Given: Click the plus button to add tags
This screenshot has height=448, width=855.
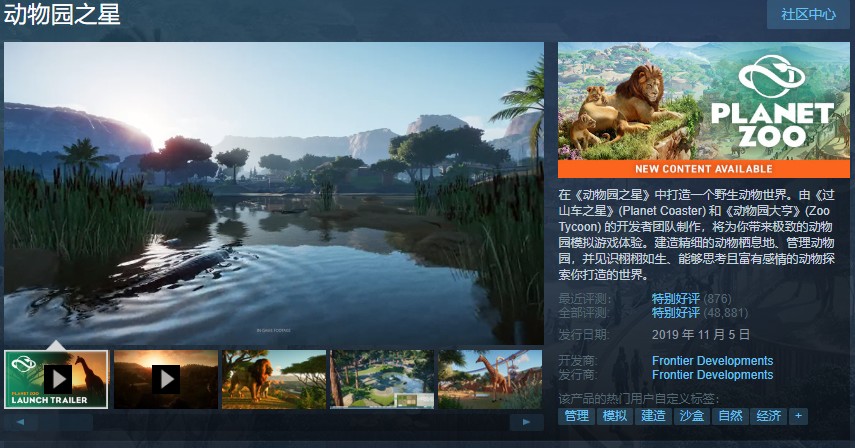Looking at the screenshot, I should (798, 416).
